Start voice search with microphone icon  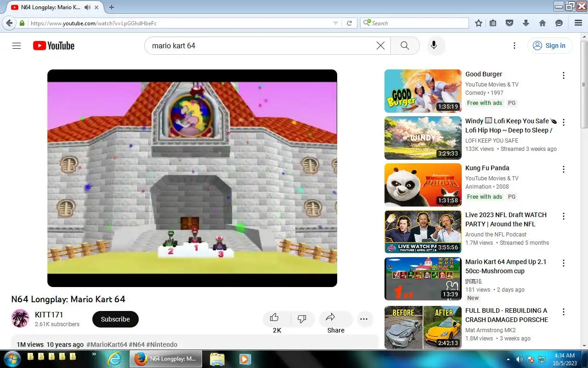coord(433,46)
